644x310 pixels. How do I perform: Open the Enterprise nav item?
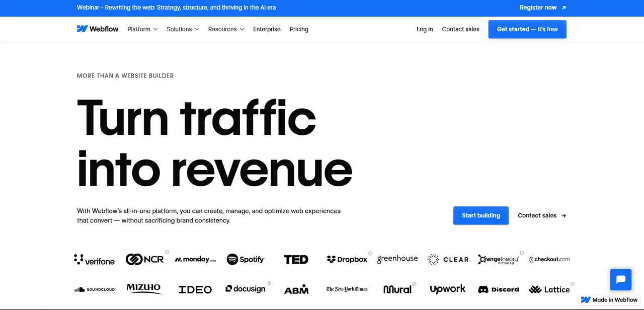point(267,29)
